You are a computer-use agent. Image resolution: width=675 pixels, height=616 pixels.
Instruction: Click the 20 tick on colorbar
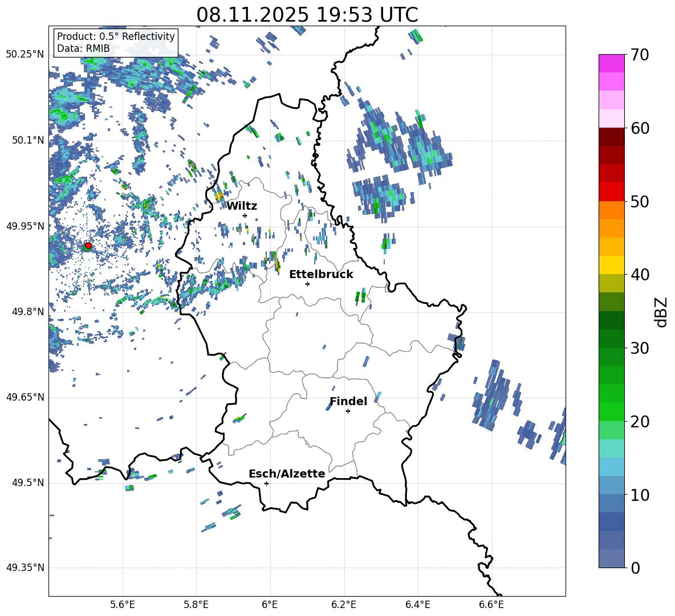tap(640, 422)
